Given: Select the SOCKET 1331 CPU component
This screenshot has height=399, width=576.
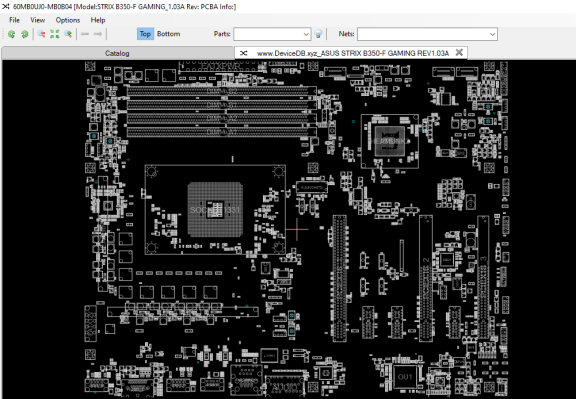Looking at the screenshot, I should pyautogui.click(x=215, y=210).
